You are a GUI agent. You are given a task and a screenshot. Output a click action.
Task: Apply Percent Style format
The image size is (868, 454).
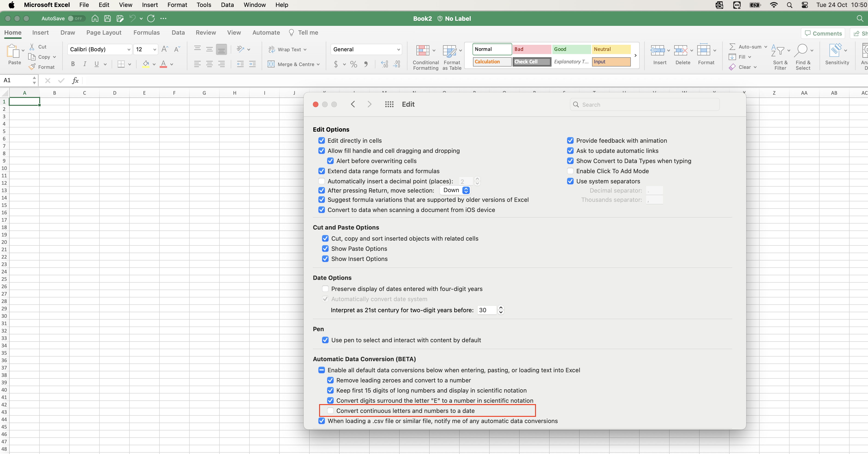point(353,64)
